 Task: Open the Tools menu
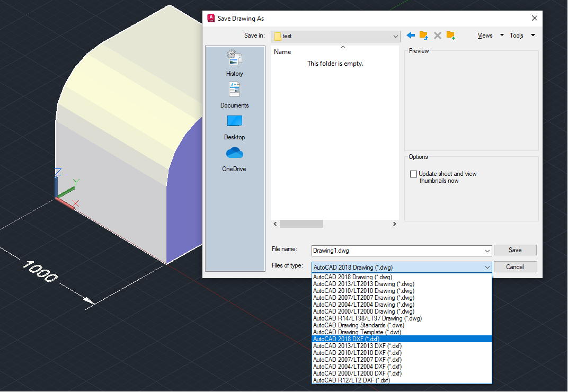[516, 35]
